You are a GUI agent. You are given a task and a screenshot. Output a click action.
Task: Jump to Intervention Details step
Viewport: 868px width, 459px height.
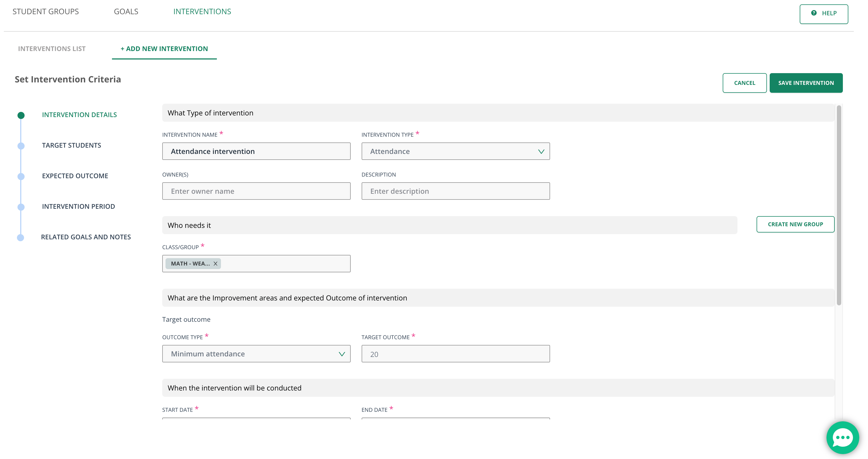click(x=79, y=115)
